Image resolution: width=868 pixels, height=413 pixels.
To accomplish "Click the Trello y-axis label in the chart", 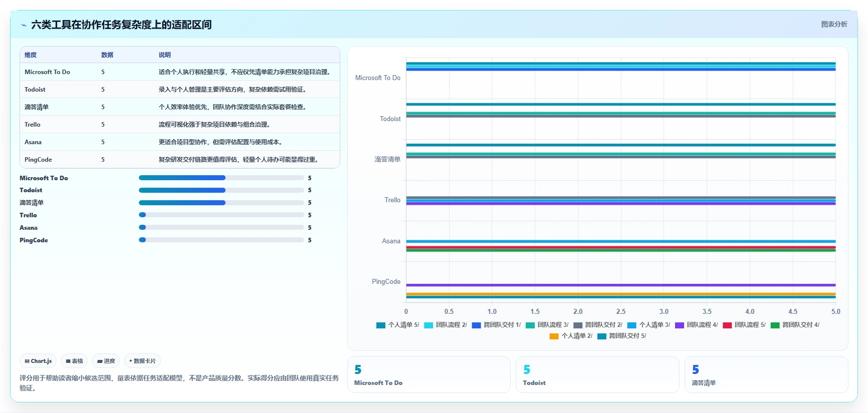I will (x=392, y=200).
